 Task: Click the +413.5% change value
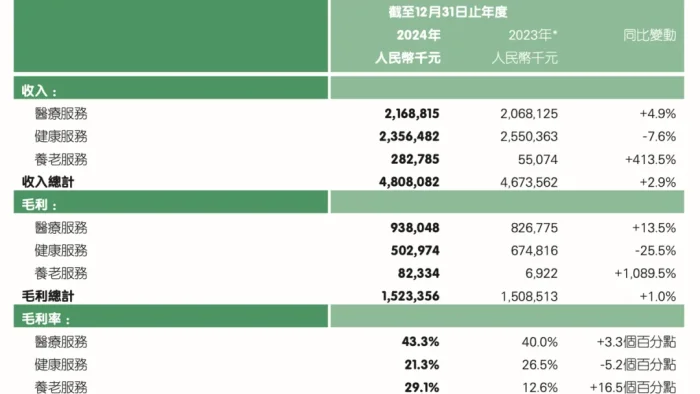coord(650,159)
